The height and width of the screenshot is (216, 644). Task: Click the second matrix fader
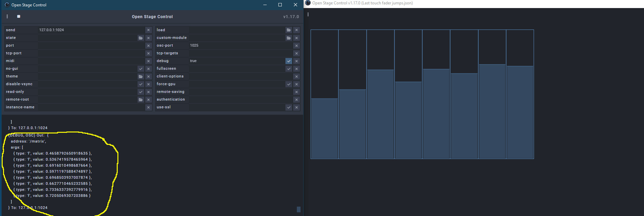pyautogui.click(x=352, y=94)
